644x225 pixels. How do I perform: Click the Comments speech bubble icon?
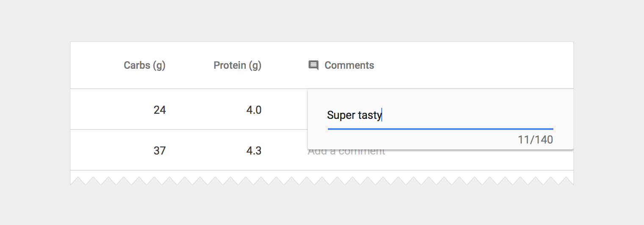coord(314,65)
